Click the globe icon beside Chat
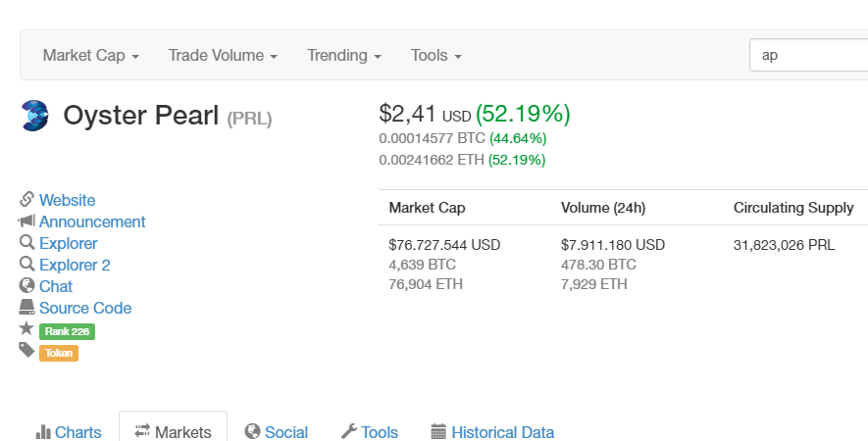868x441 pixels. click(26, 286)
